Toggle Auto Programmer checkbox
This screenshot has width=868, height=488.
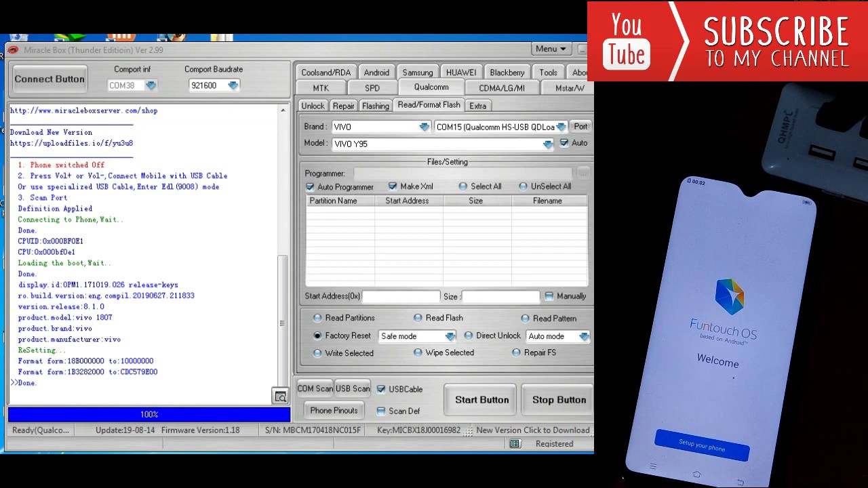310,187
